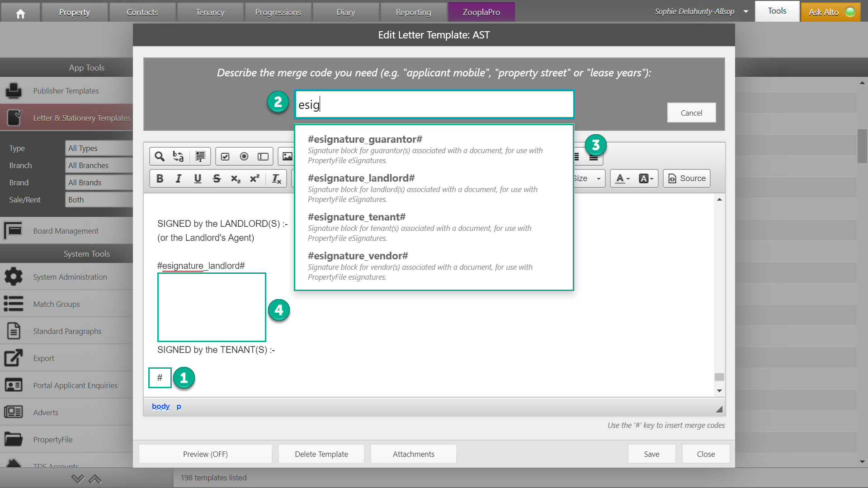Click the Select All toolbar icon
Screen dimensions: 868x488
point(200,156)
